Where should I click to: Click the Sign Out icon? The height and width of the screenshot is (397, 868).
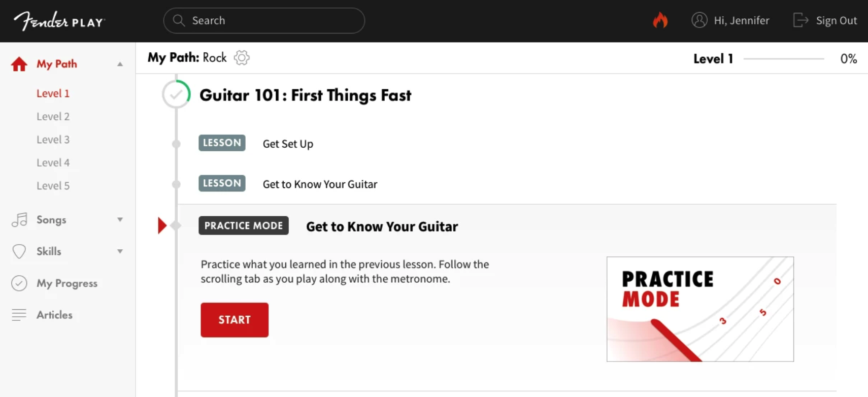pyautogui.click(x=800, y=20)
